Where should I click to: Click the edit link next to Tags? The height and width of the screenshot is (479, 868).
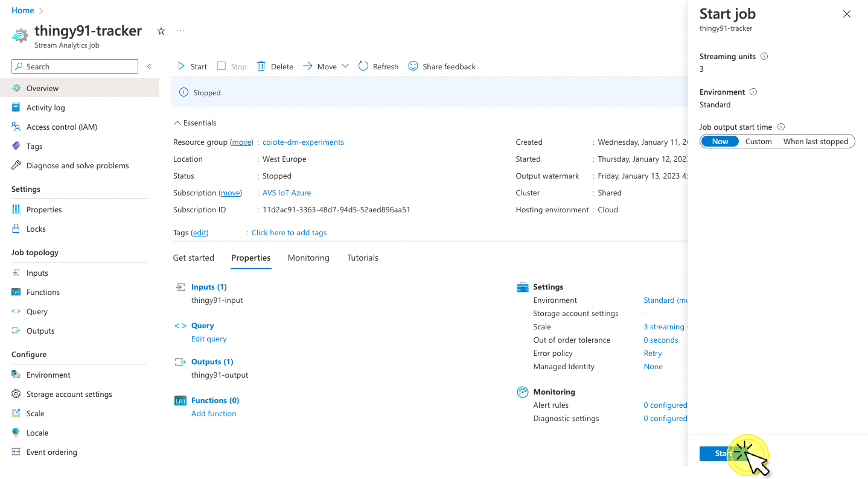tap(200, 233)
